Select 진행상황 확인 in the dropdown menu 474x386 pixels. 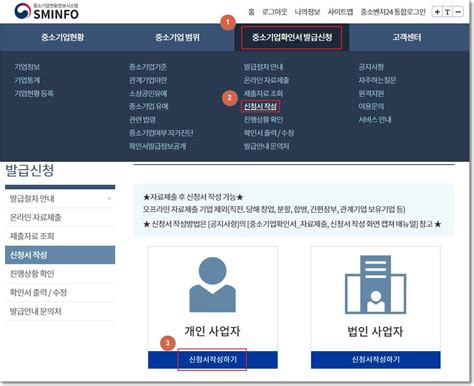pos(263,120)
